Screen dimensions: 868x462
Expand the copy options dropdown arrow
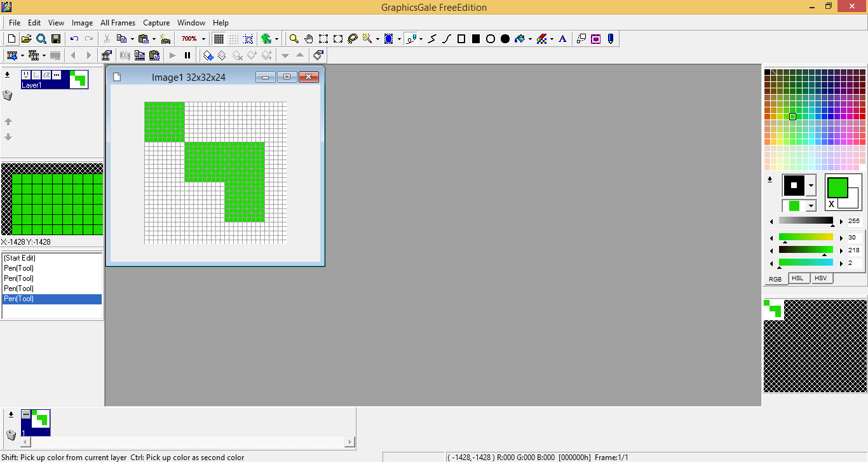[132, 39]
